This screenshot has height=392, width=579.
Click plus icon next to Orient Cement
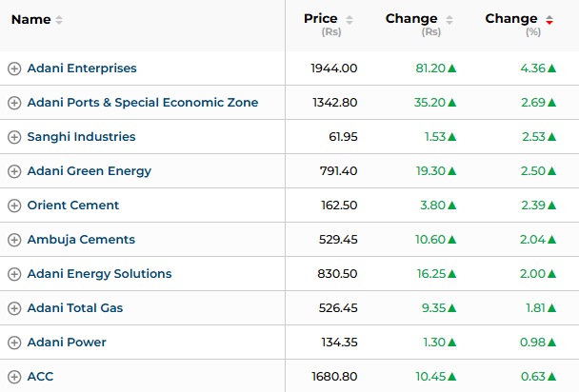pyautogui.click(x=14, y=206)
